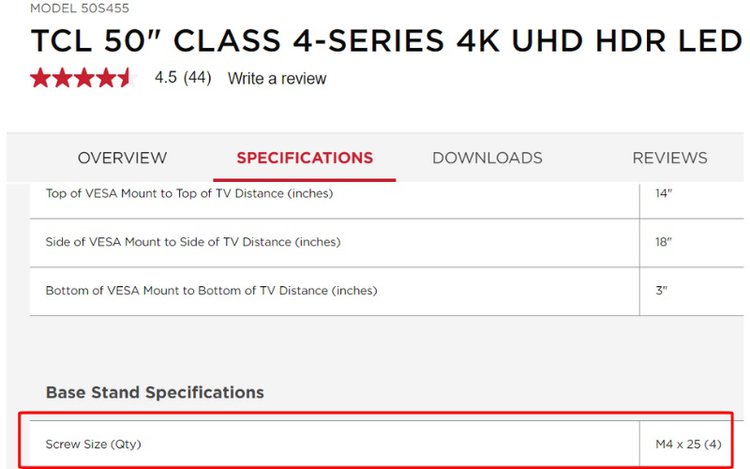Click the TCL 50" Class 4-Series product title
750x469 pixels.
tap(386, 41)
